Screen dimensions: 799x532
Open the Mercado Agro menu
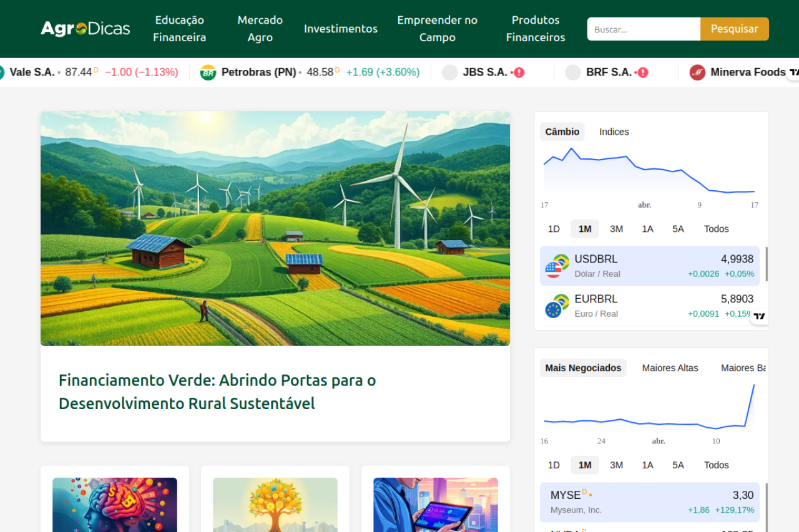[x=260, y=29]
